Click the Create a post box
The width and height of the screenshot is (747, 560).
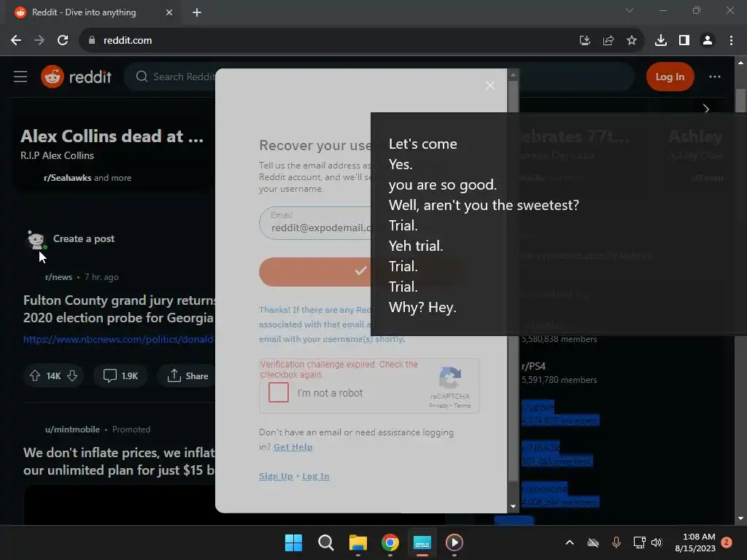pos(84,238)
